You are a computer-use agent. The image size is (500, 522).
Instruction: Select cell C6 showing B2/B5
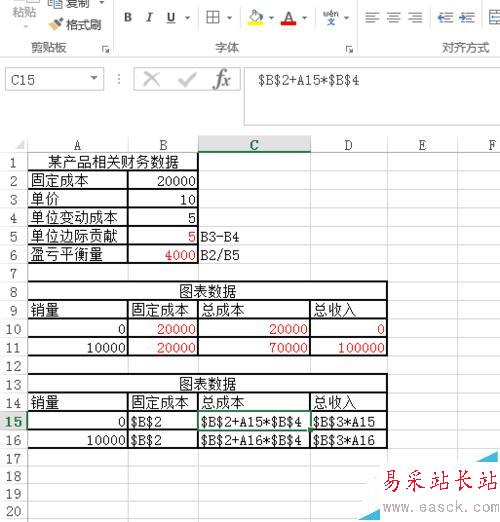coord(254,255)
